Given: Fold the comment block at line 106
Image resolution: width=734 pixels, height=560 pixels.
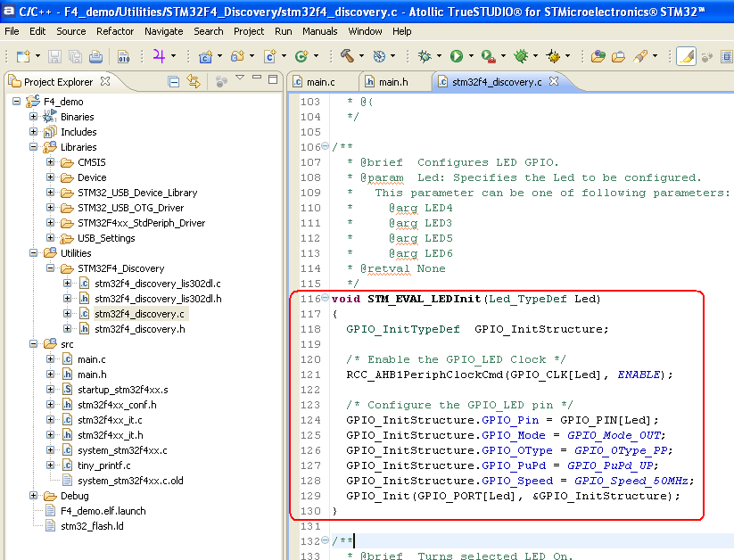Looking at the screenshot, I should [325, 146].
